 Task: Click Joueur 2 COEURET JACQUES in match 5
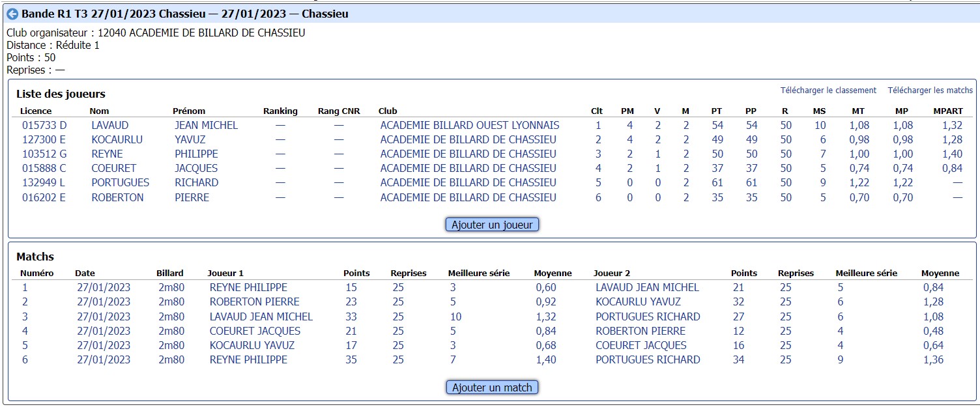pyautogui.click(x=641, y=345)
